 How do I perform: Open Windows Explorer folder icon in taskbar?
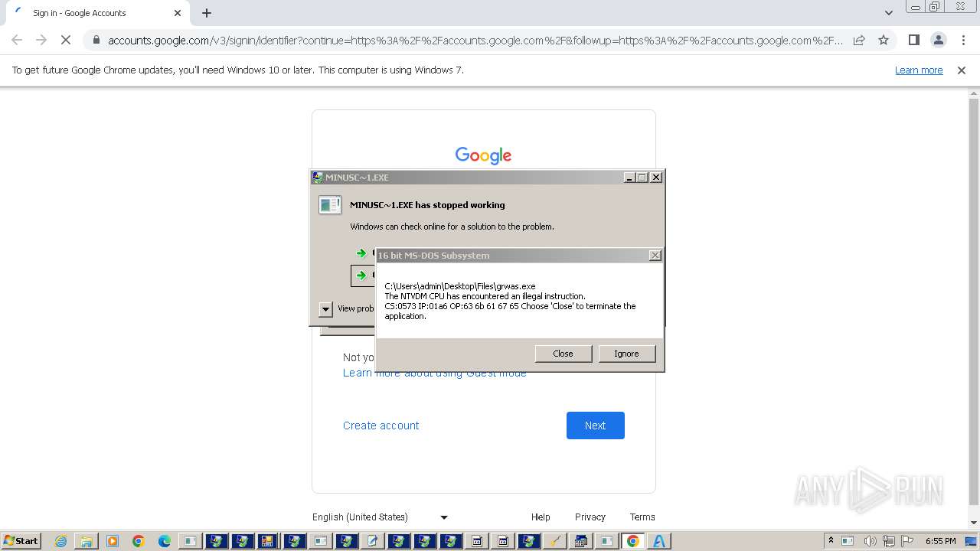pyautogui.click(x=87, y=541)
